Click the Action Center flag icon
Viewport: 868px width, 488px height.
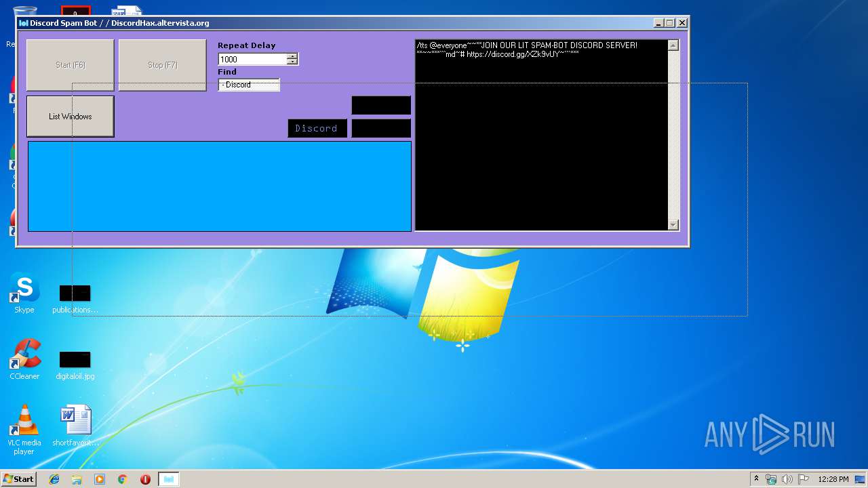[x=804, y=479]
